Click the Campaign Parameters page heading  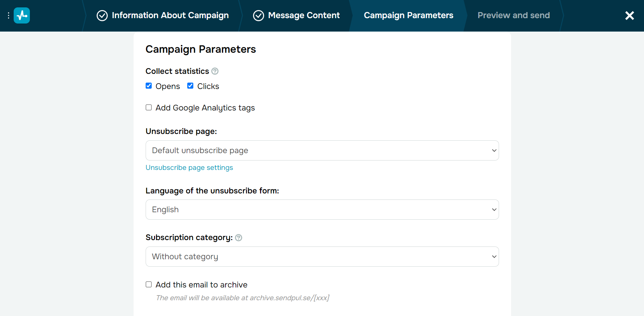[201, 49]
